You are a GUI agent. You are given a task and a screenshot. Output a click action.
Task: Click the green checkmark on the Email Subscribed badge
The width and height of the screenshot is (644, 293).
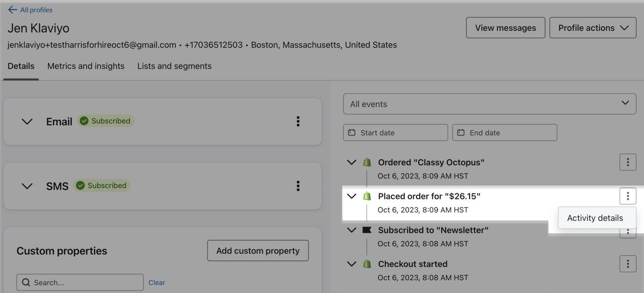click(x=84, y=121)
